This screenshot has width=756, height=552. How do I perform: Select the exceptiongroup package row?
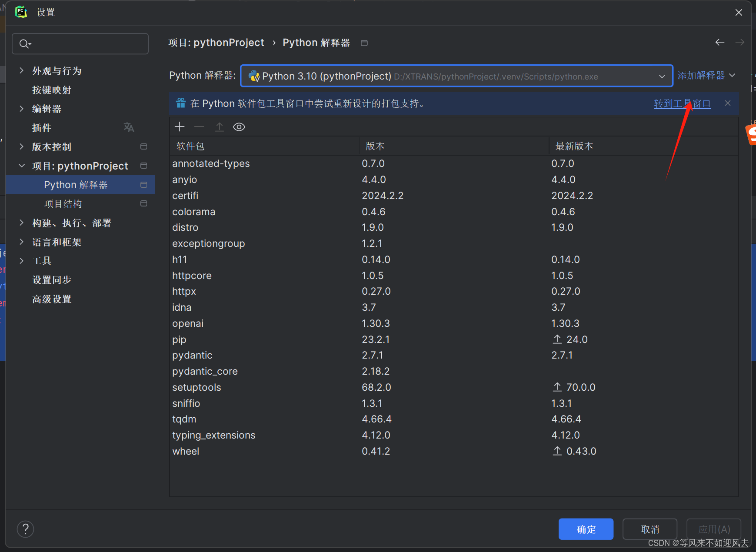(454, 243)
